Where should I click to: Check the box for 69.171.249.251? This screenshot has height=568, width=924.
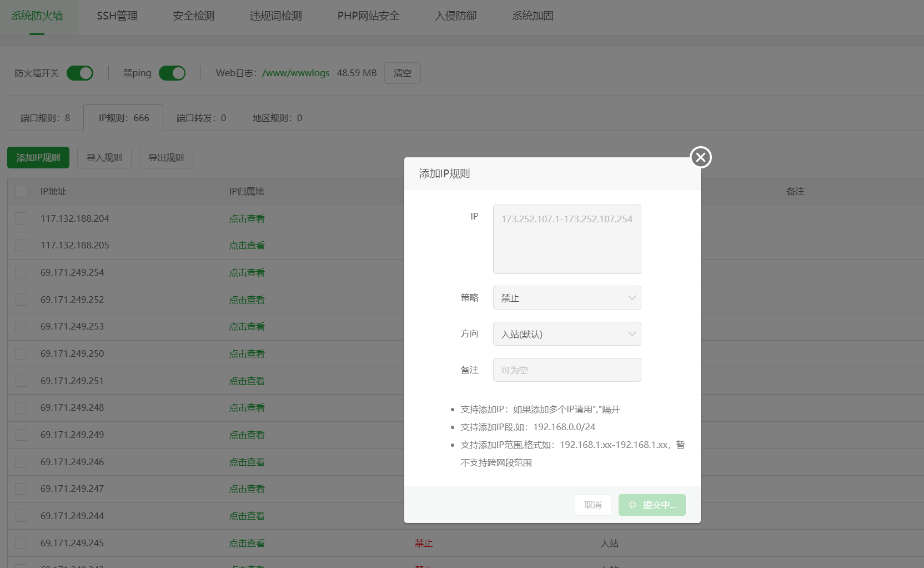[21, 381]
